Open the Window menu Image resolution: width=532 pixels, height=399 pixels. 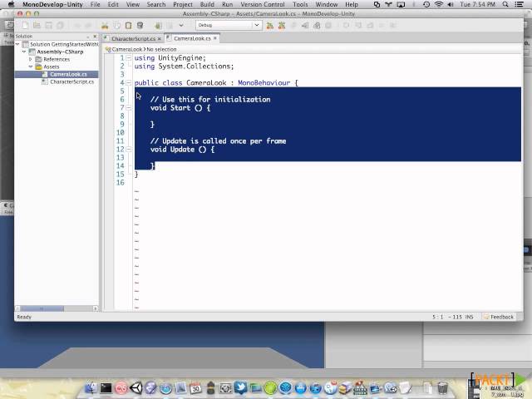pyautogui.click(x=327, y=4)
